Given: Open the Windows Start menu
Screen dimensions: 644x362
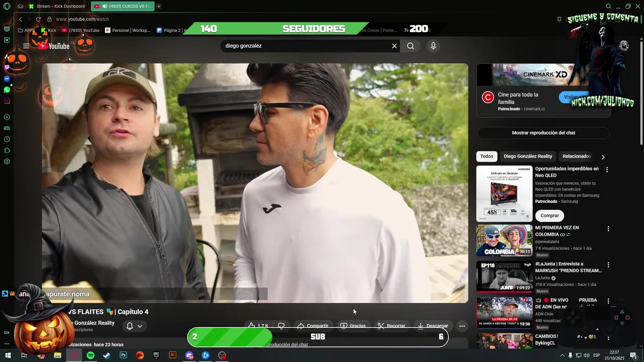Looking at the screenshot, I should pyautogui.click(x=8, y=355).
